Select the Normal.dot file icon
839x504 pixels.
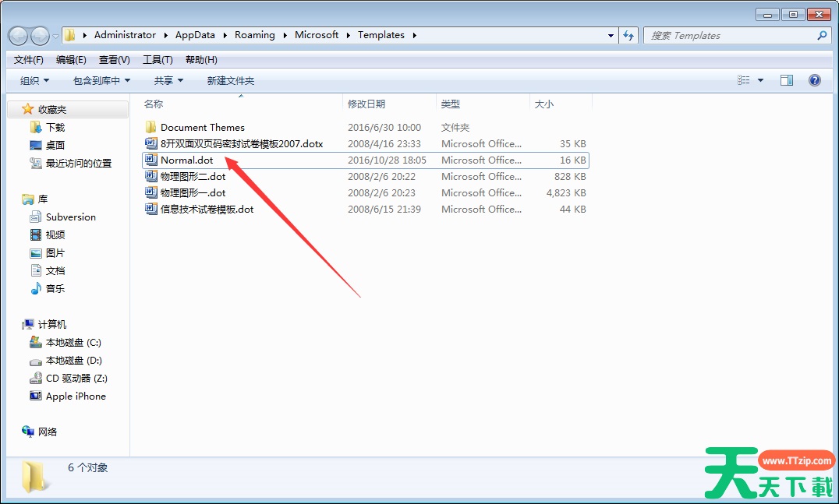(x=151, y=160)
